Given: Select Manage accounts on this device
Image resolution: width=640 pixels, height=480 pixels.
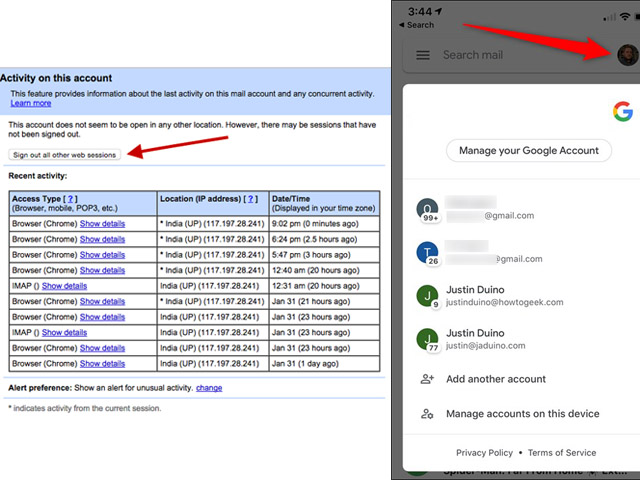Looking at the screenshot, I should point(523,414).
